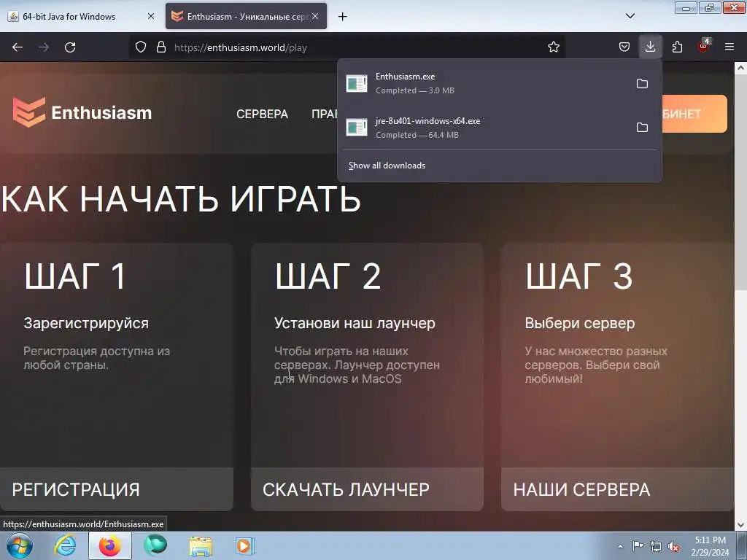This screenshot has height=560, width=747.
Task: Click the site security padlock icon
Action: pos(161,47)
